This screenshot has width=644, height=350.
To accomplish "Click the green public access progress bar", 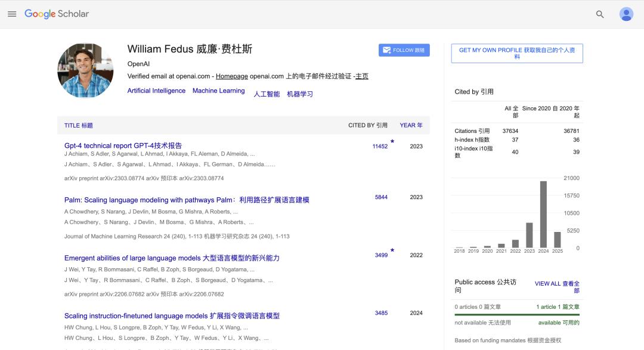I will click(516, 315).
